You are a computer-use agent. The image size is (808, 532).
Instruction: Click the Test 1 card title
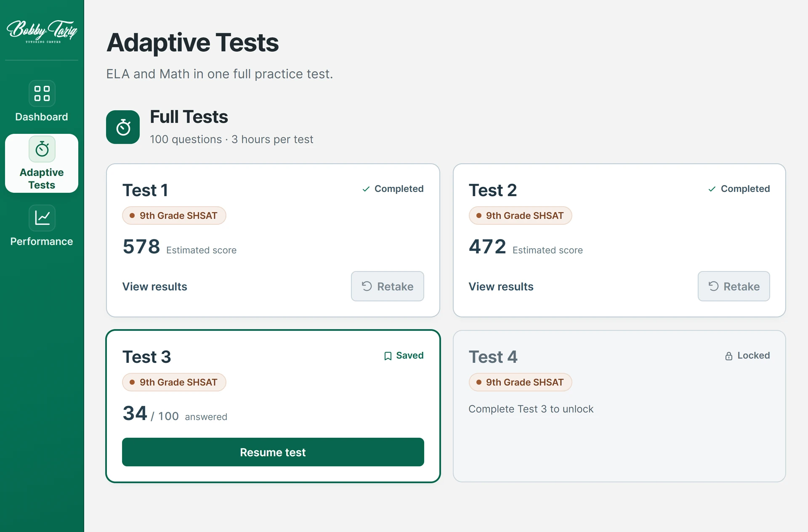pos(145,190)
